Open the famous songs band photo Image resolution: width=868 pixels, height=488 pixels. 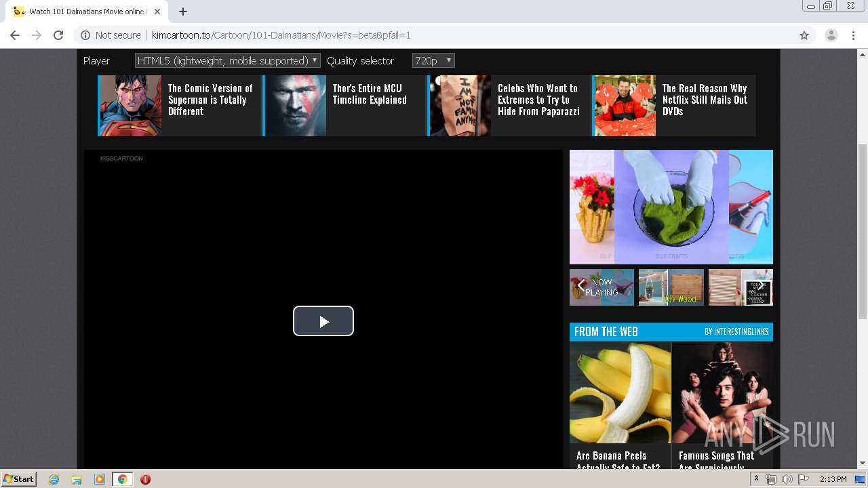pos(722,392)
